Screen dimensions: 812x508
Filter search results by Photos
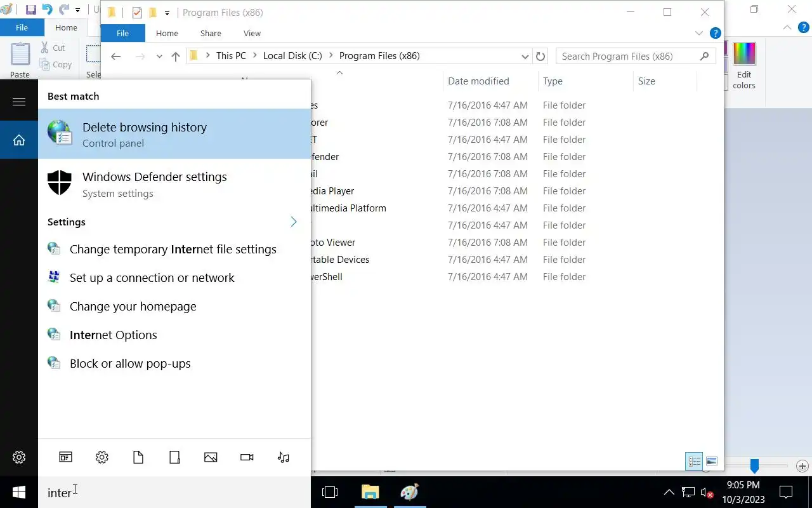(x=211, y=457)
